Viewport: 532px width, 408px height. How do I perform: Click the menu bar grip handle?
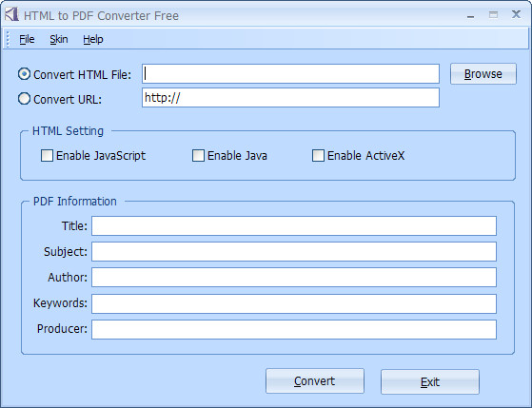[x=8, y=39]
